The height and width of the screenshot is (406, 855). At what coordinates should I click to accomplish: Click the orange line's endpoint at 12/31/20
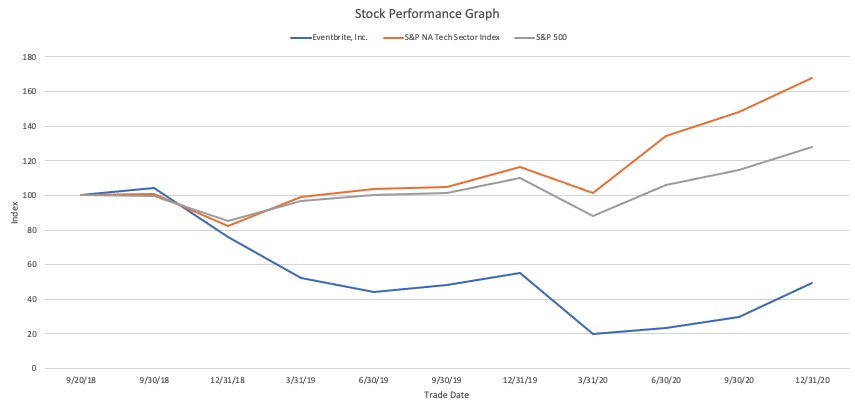point(812,78)
